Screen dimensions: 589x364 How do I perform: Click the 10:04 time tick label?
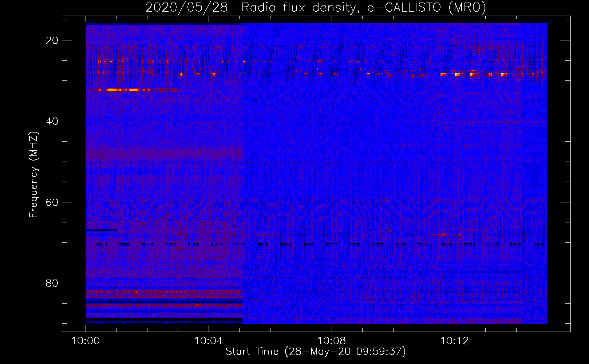[208, 341]
